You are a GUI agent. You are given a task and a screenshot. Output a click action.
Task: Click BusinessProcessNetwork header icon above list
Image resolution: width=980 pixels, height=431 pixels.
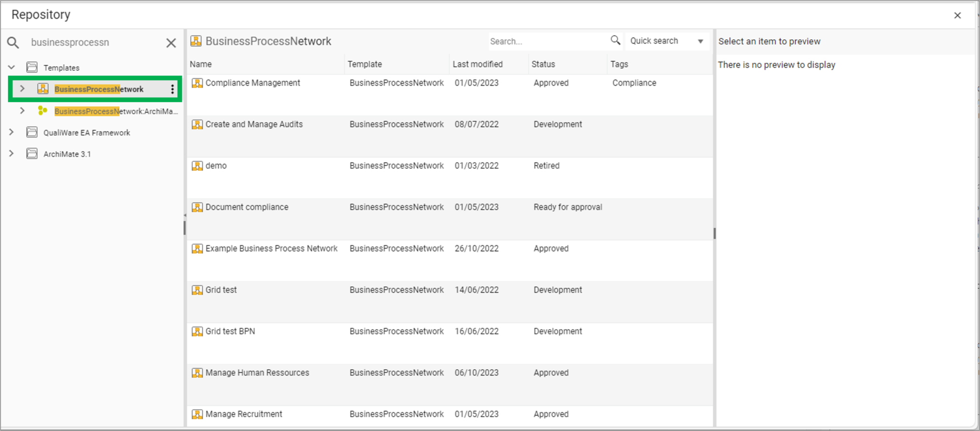(x=196, y=41)
